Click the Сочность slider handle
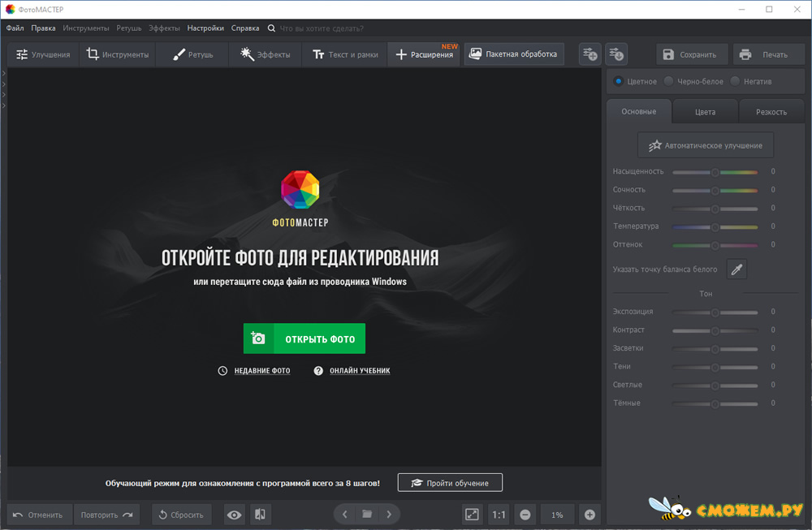The image size is (812, 530). click(715, 191)
